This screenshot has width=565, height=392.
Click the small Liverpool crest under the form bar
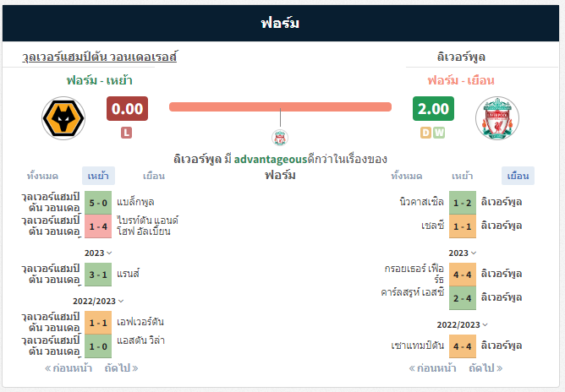[280, 138]
